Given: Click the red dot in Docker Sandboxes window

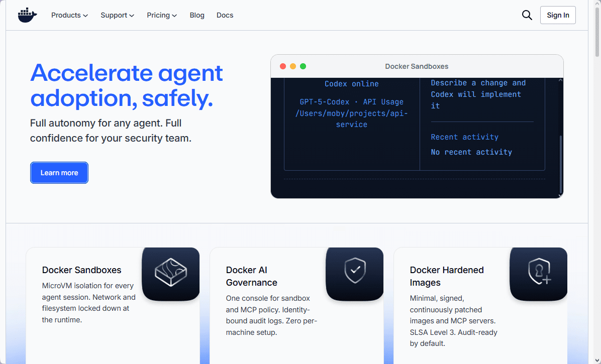Looking at the screenshot, I should click(283, 66).
